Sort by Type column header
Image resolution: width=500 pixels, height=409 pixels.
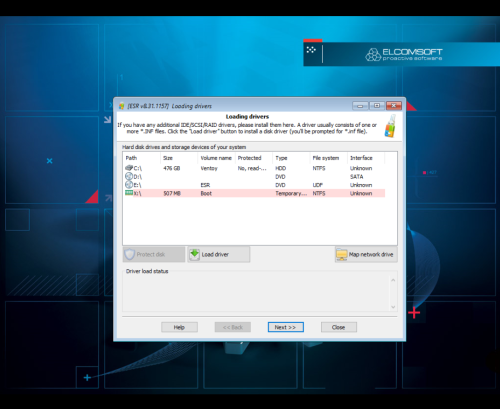pyautogui.click(x=291, y=158)
